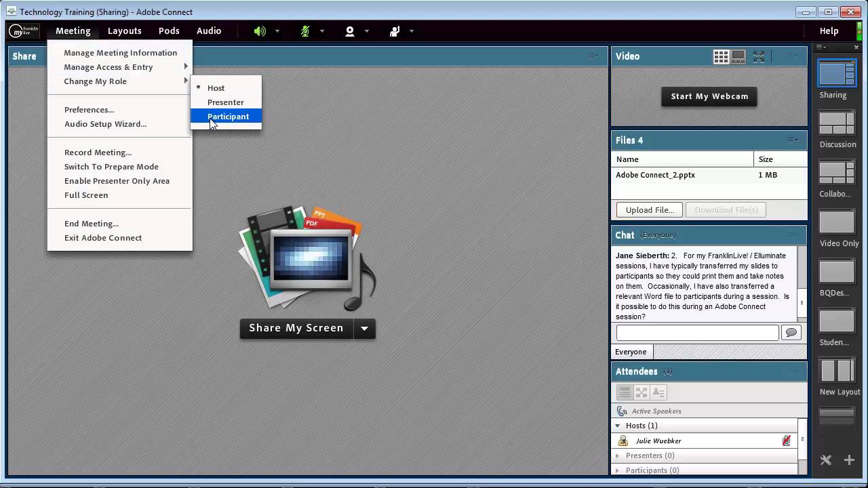Viewport: 868px width, 488px height.
Task: Click the myFranklin Live logo
Action: (24, 31)
